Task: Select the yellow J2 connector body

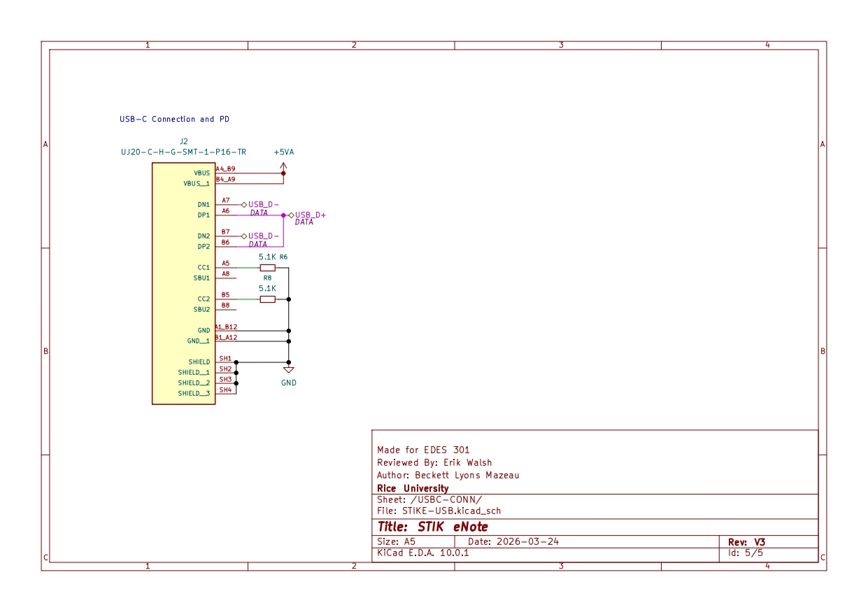Action: [x=183, y=283]
